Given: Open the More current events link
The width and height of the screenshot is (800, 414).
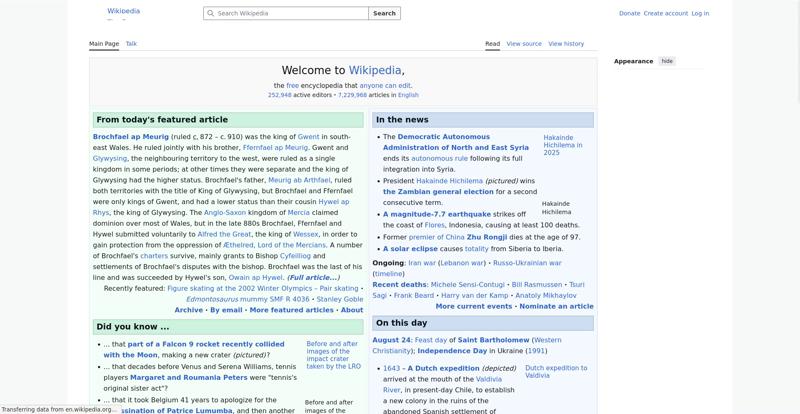Looking at the screenshot, I should tap(474, 306).
